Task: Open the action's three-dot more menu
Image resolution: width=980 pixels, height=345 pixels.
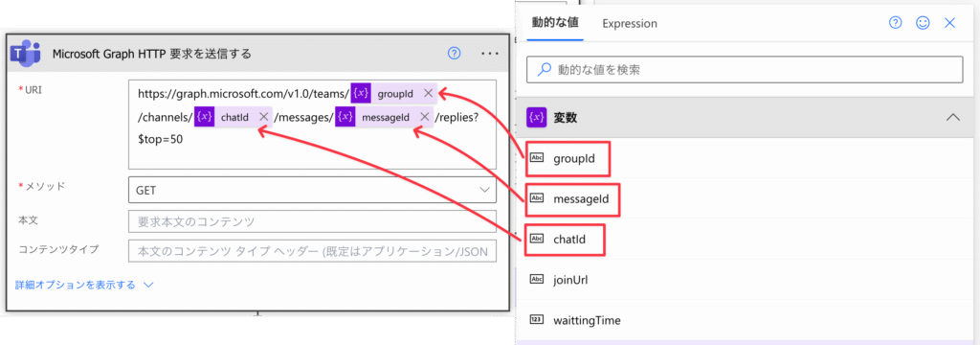Action: pyautogui.click(x=490, y=54)
